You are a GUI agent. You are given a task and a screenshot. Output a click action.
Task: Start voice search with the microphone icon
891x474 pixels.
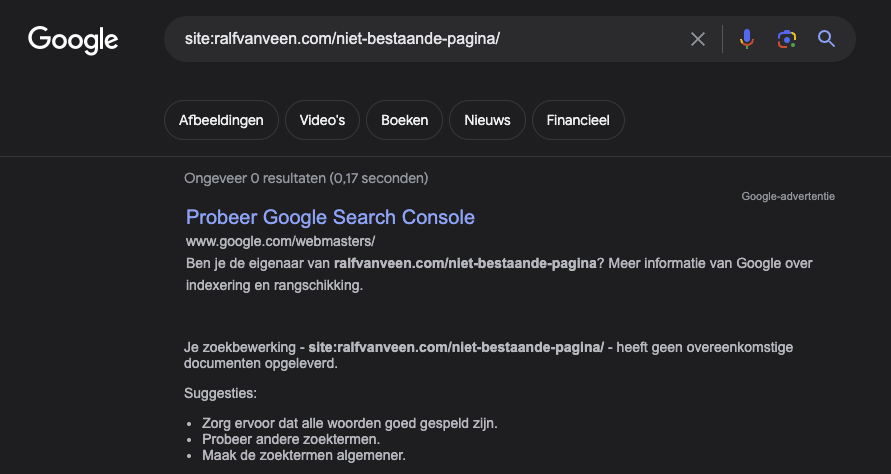[746, 39]
